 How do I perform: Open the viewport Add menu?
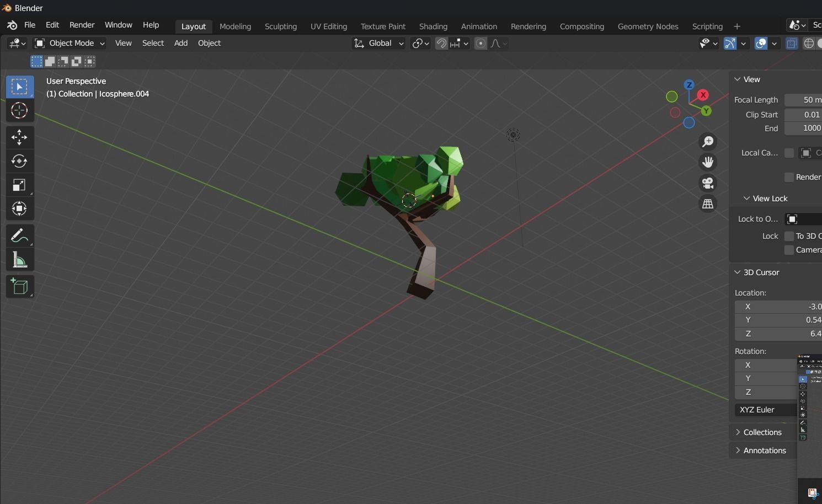point(181,43)
